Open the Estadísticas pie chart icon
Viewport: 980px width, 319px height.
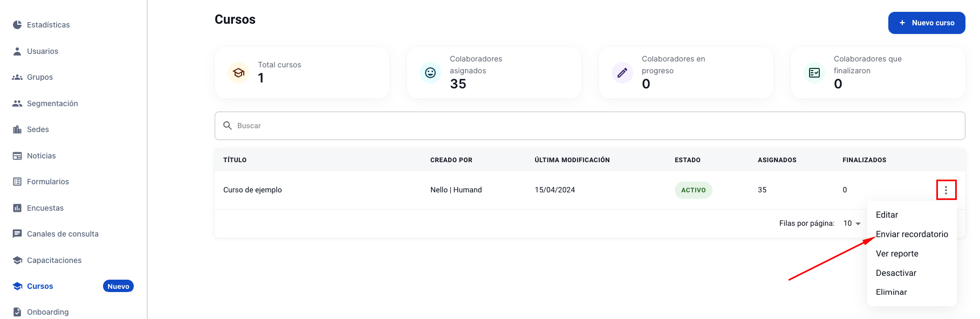click(17, 25)
